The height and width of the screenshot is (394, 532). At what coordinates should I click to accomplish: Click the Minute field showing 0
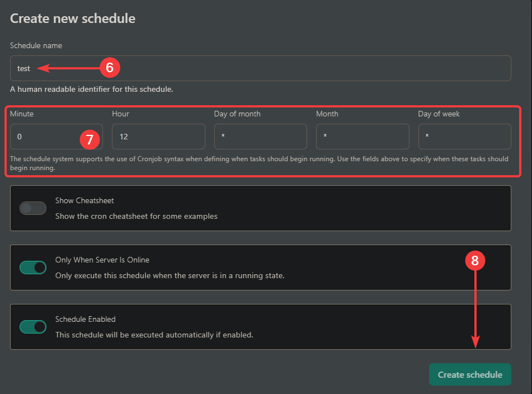point(56,136)
